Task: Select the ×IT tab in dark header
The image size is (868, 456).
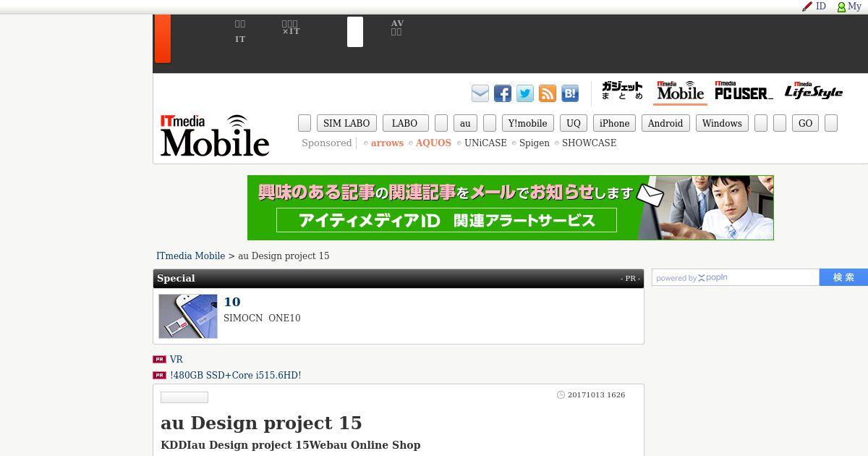Action: (x=290, y=28)
